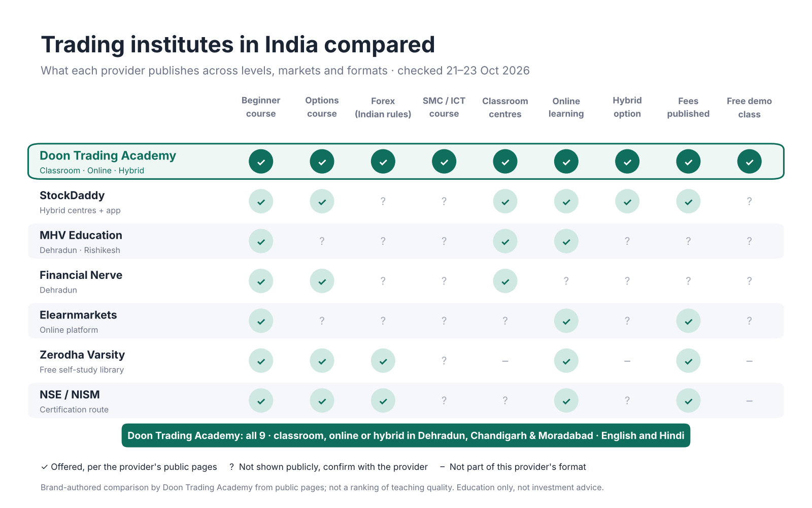Click the 'Trading institutes in India compared' title
The width and height of the screenshot is (812, 508).
[x=238, y=45]
